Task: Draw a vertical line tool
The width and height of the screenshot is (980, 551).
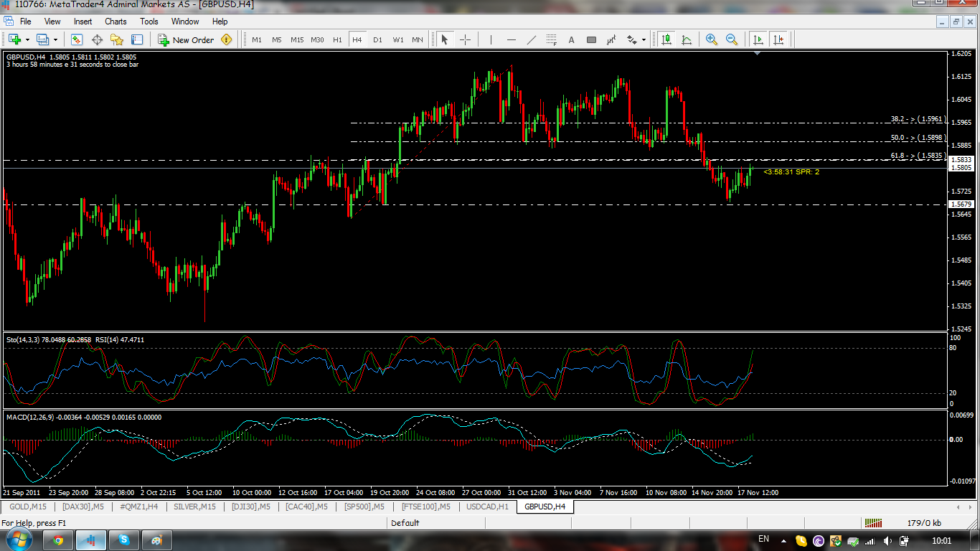Action: click(491, 39)
